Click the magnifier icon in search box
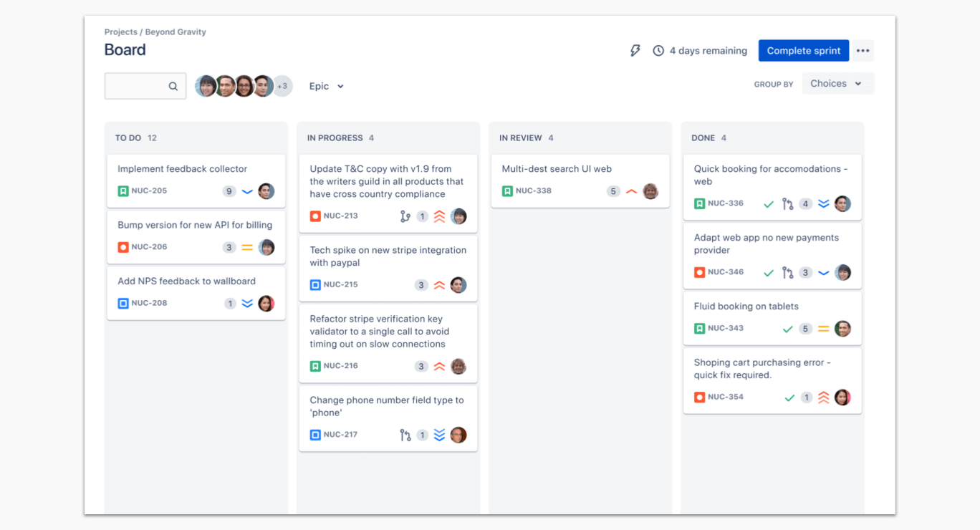 click(173, 86)
